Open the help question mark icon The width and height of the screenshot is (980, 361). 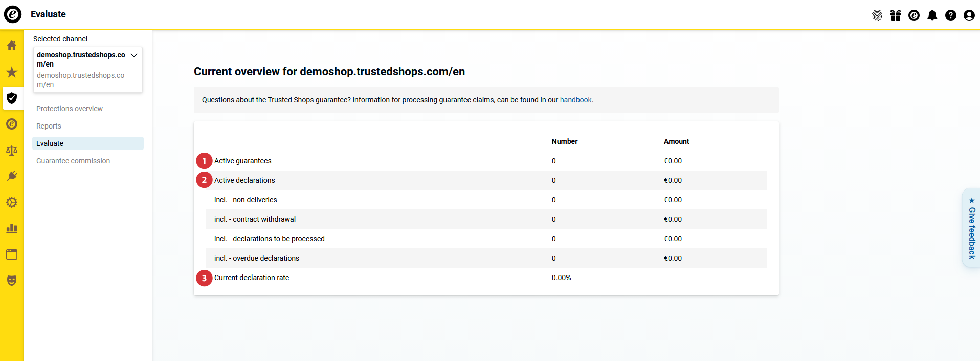pos(951,15)
